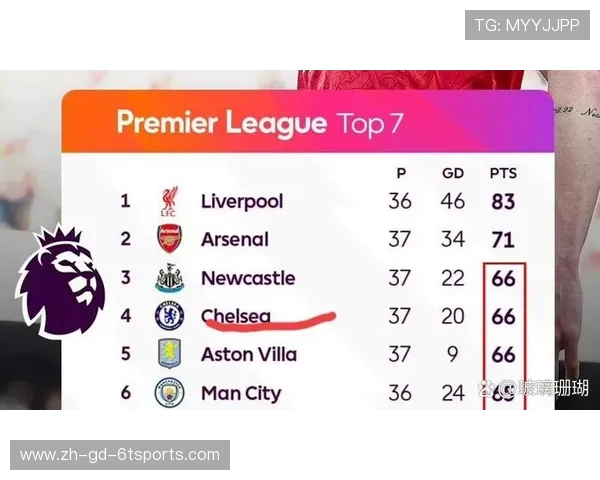The width and height of the screenshot is (600, 480).
Task: Click the Man City club crest
Action: click(x=169, y=392)
